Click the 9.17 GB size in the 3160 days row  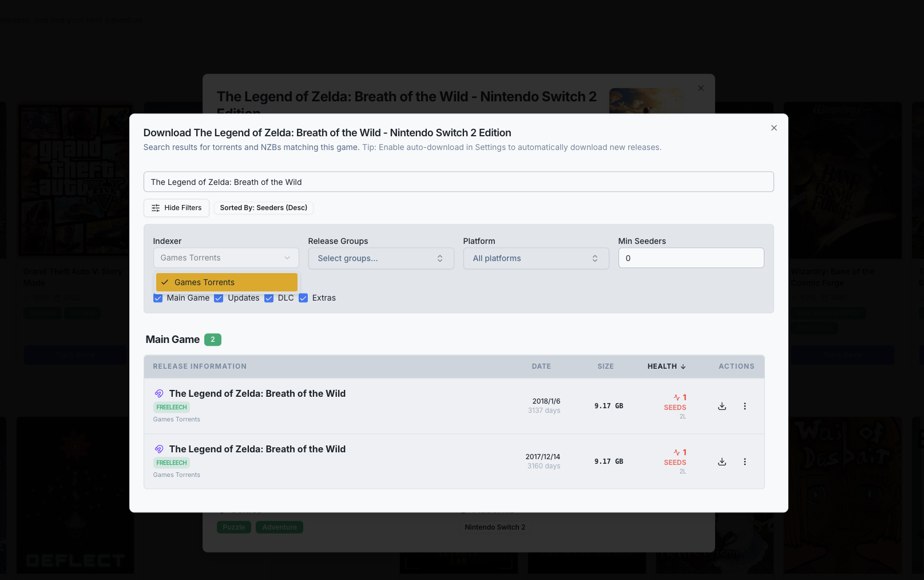[x=609, y=461]
